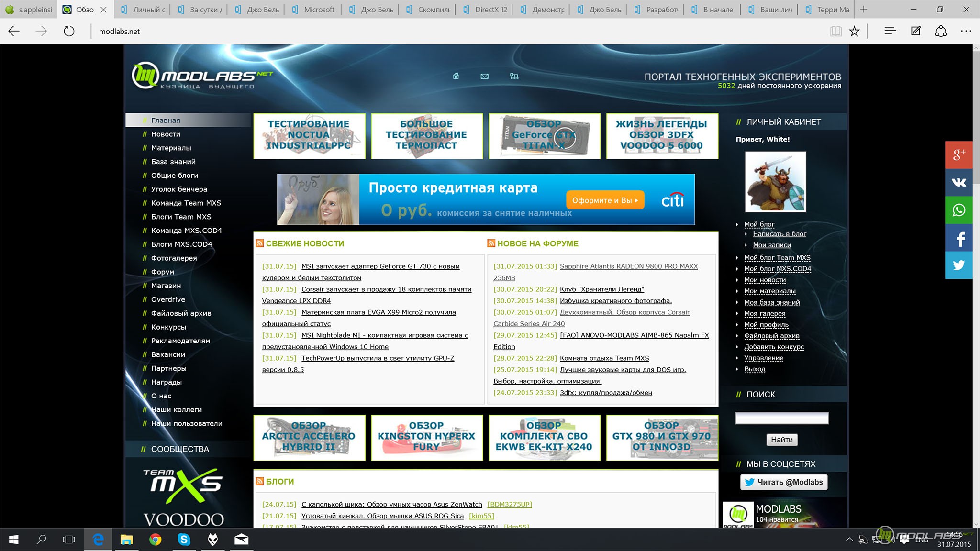The image size is (980, 551).
Task: Open the Мой профиль link
Action: [766, 324]
